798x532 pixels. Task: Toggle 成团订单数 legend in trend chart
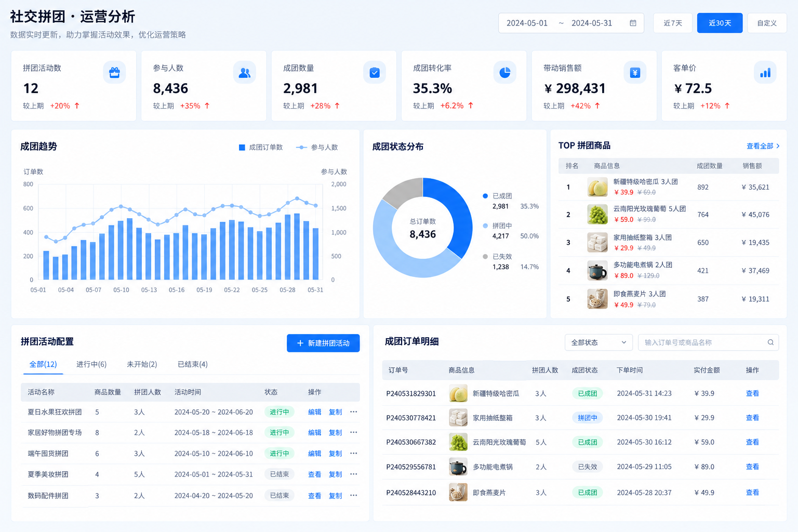coord(261,148)
